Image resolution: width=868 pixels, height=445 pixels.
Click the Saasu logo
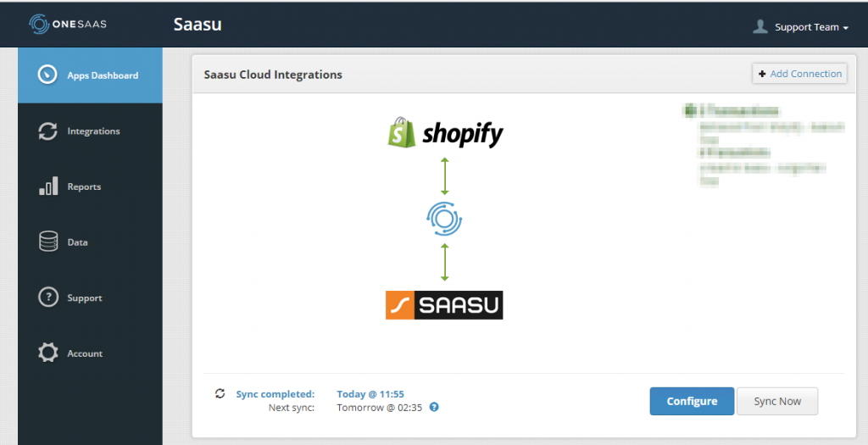coord(444,305)
